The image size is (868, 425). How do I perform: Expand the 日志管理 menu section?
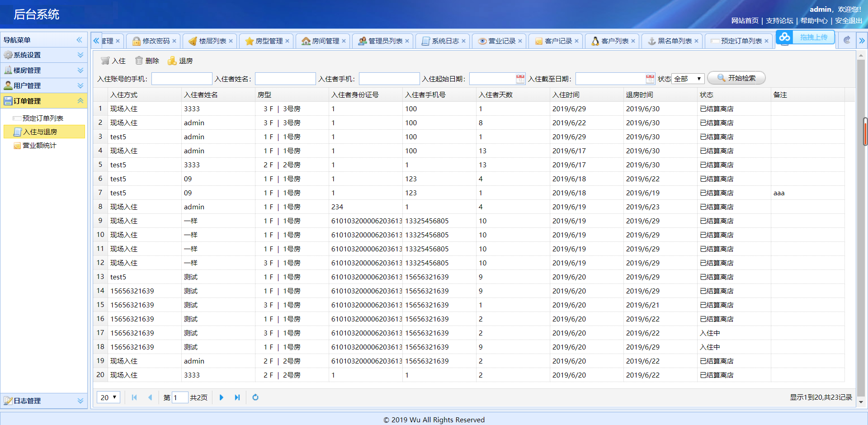click(x=80, y=401)
